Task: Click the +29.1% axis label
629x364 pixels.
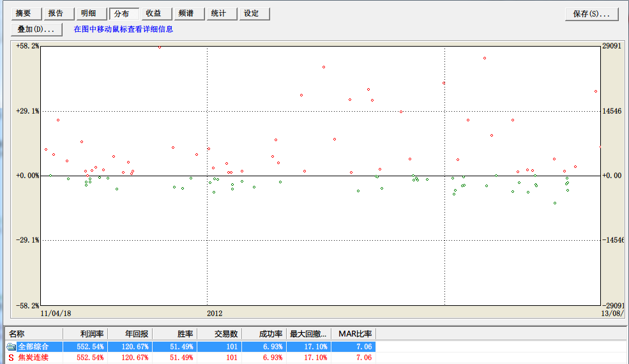Action: (27, 111)
